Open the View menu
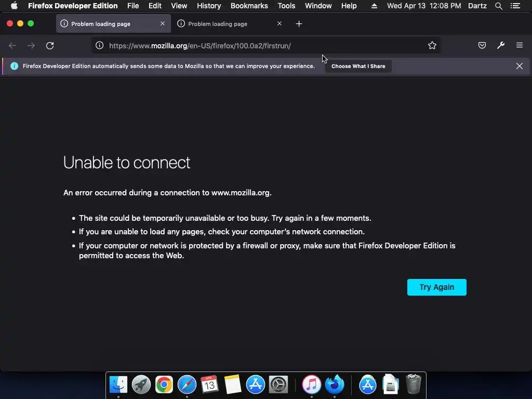The image size is (532, 399). 179,6
